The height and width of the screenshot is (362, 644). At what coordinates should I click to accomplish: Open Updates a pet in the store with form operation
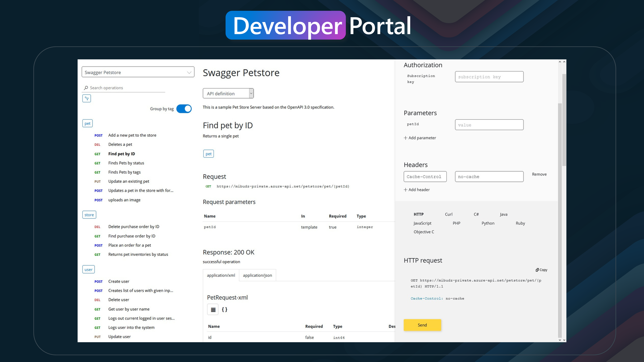141,191
